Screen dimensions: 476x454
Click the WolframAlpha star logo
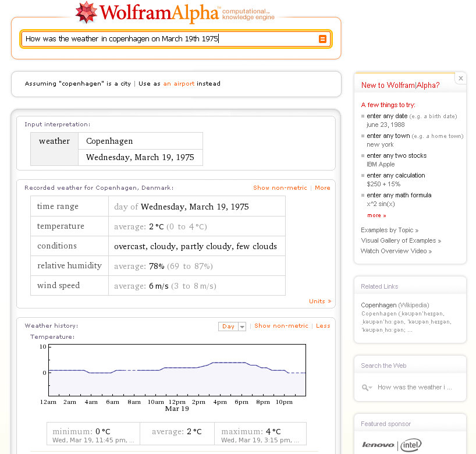tap(87, 12)
